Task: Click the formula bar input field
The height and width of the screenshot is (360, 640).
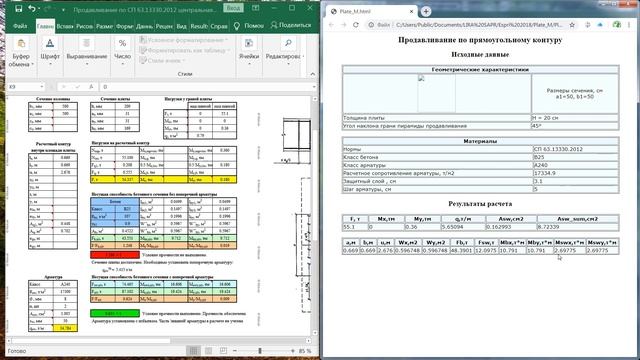Action: tap(206, 87)
